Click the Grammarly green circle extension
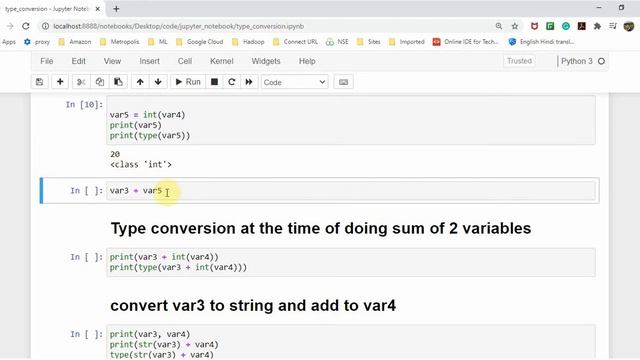Image resolution: width=640 pixels, height=360 pixels. pyautogui.click(x=566, y=26)
